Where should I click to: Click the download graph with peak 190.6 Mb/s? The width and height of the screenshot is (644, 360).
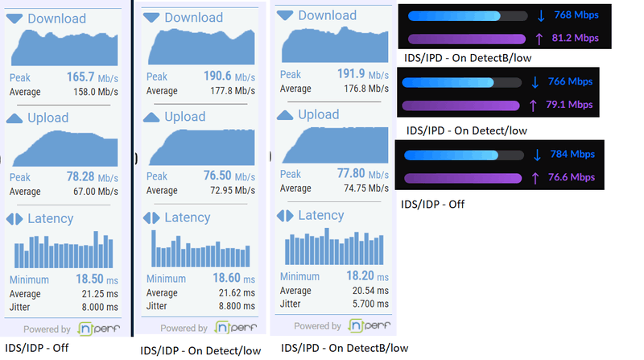tap(201, 47)
